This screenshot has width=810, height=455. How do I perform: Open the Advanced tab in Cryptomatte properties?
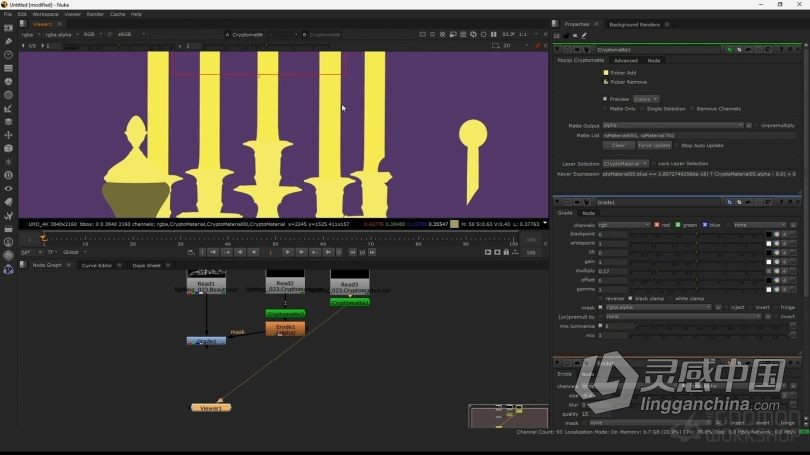(626, 60)
